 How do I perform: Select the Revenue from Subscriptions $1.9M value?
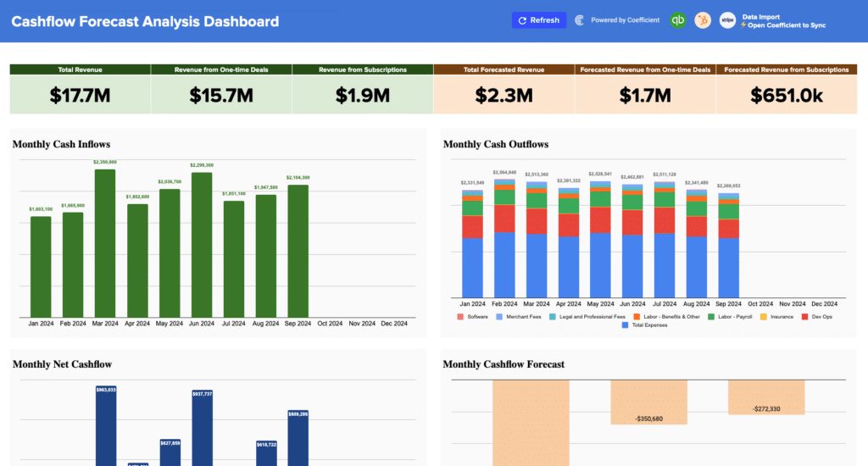point(363,95)
